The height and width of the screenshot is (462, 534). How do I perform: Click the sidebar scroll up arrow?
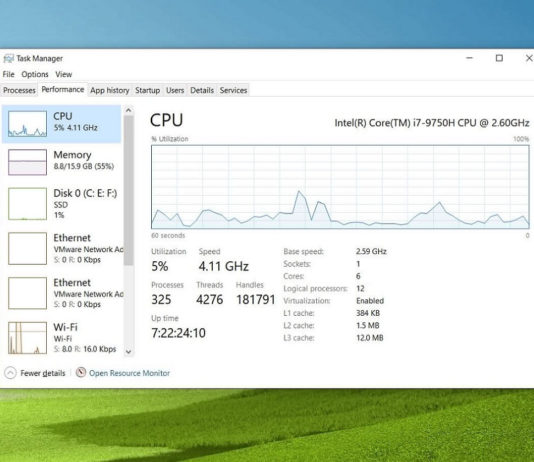pos(128,110)
